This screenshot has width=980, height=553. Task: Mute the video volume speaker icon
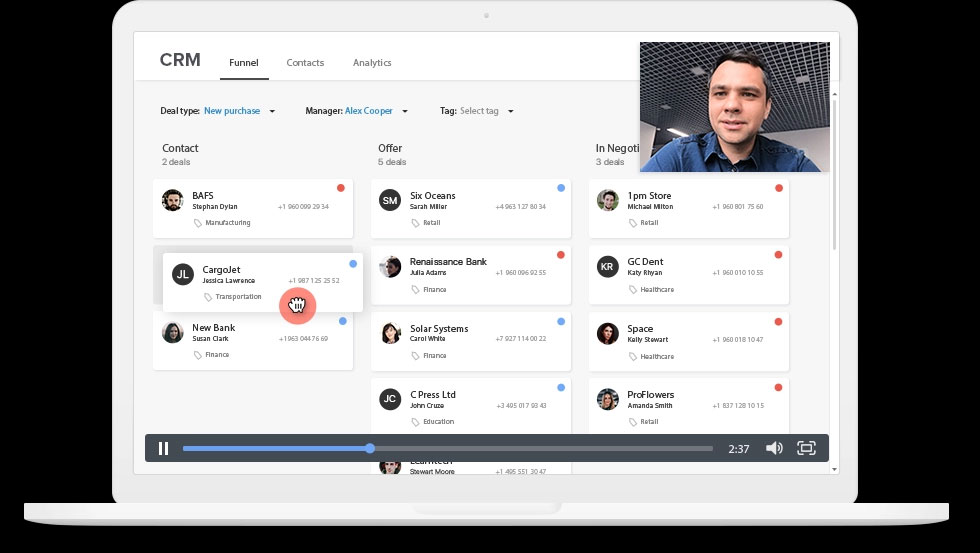tap(773, 448)
